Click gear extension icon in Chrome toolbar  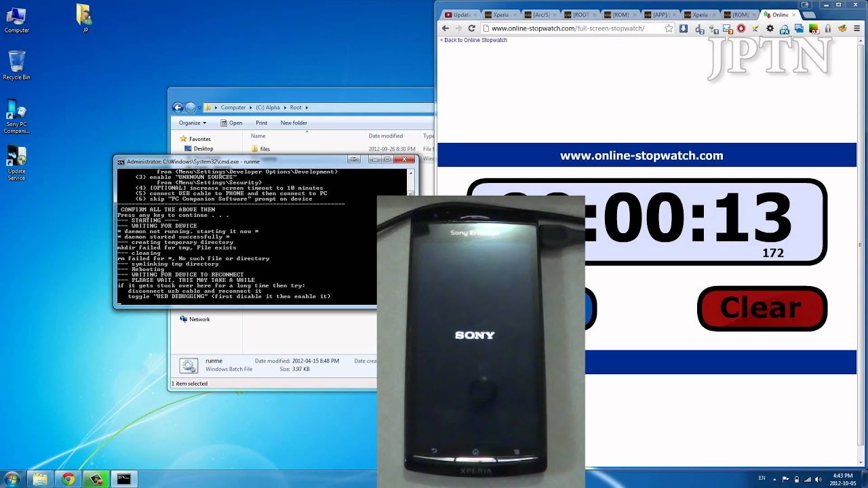(770, 28)
